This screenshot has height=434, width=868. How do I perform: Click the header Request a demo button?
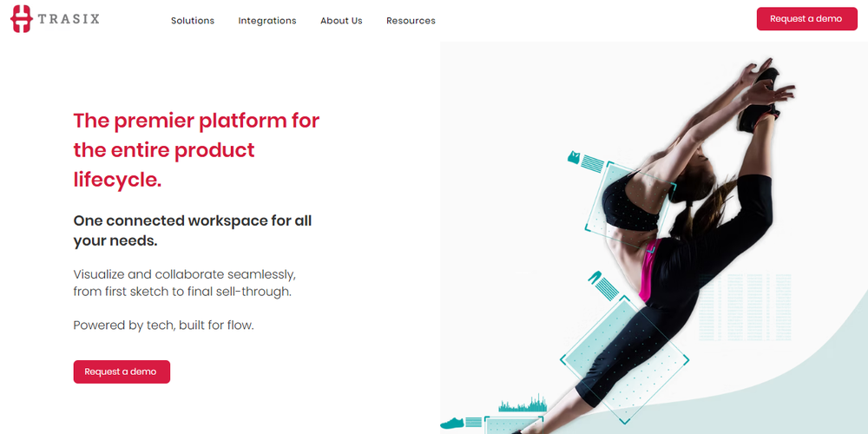coord(806,19)
